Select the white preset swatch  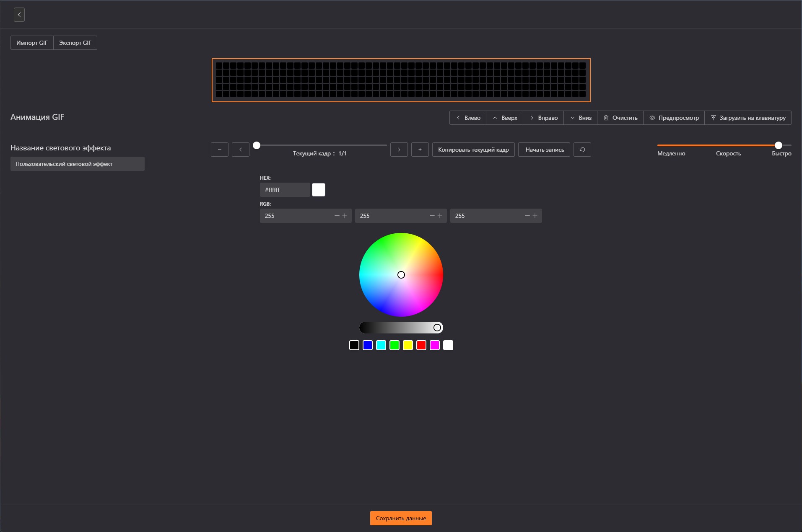click(448, 345)
